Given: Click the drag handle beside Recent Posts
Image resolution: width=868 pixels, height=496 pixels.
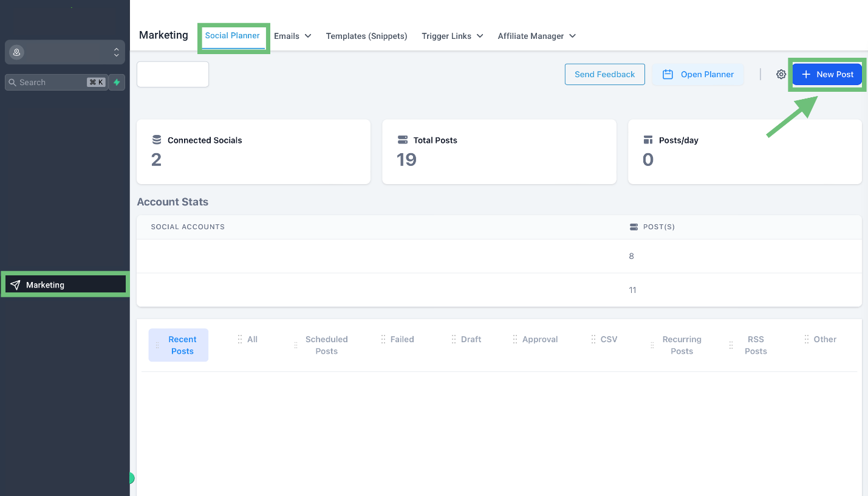Looking at the screenshot, I should coord(157,345).
